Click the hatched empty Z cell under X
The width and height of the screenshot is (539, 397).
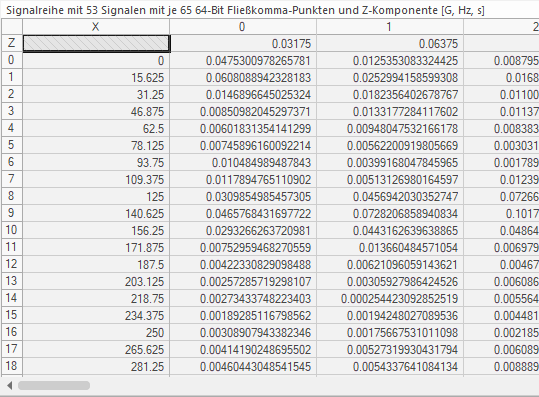(x=96, y=44)
